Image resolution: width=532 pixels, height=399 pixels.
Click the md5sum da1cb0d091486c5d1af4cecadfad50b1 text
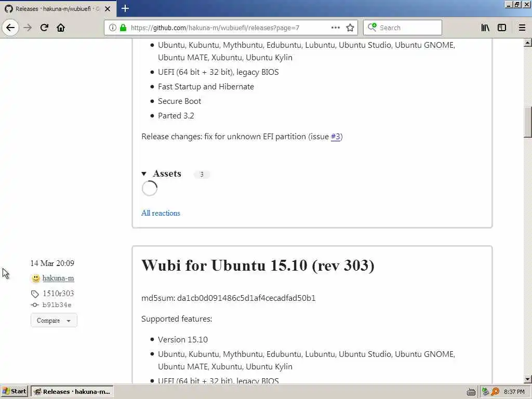point(229,298)
